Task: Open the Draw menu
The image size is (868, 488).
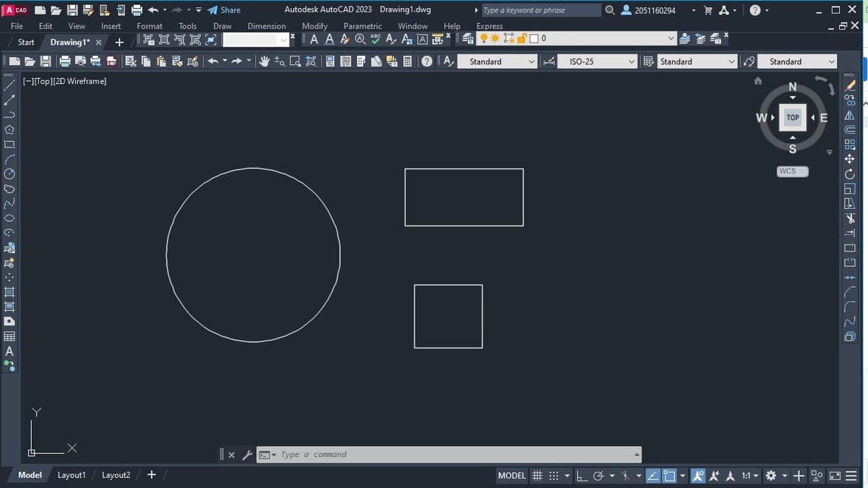Action: (222, 26)
